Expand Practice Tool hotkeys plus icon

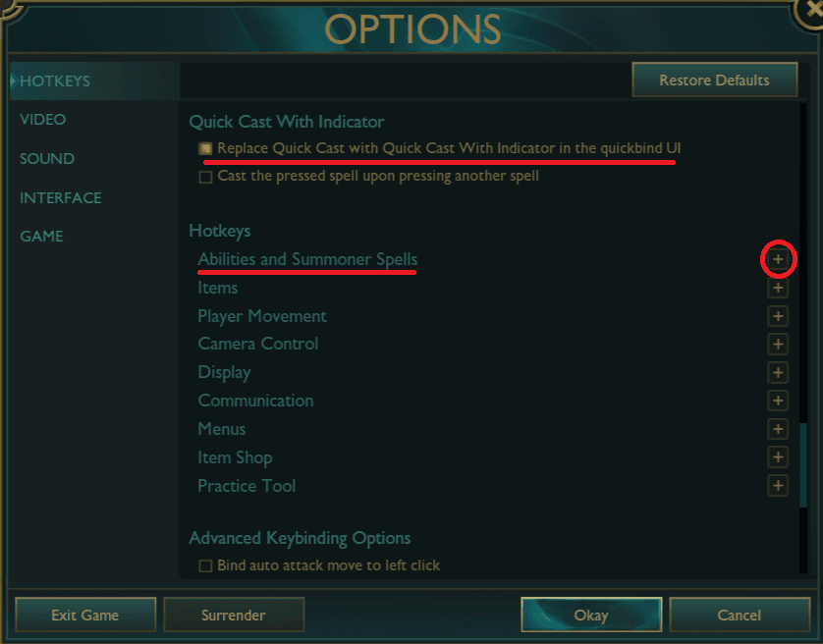(x=778, y=486)
